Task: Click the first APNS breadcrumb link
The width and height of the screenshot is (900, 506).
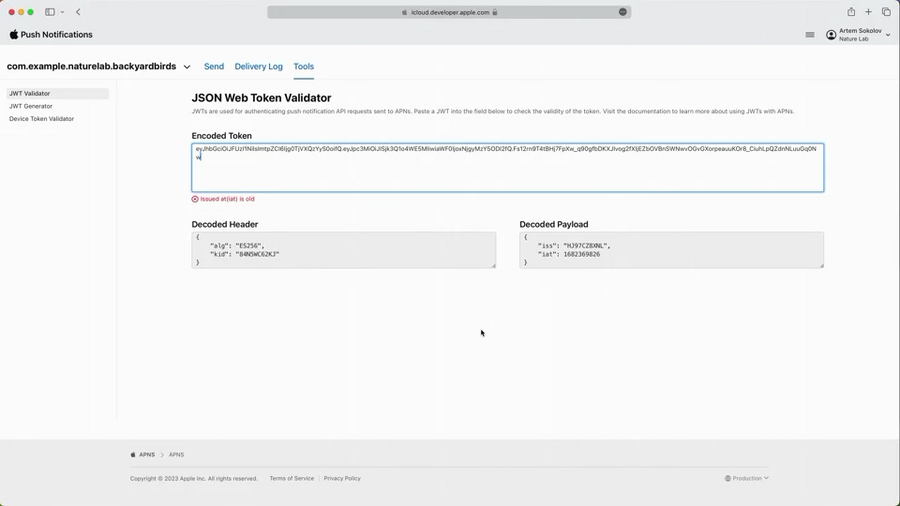Action: pyautogui.click(x=147, y=454)
